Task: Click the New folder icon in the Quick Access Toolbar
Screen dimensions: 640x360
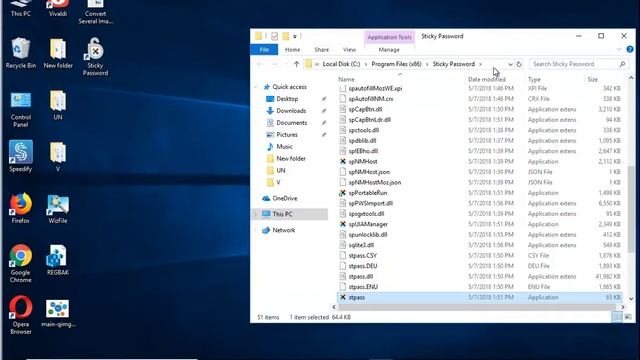Action: [x=286, y=36]
